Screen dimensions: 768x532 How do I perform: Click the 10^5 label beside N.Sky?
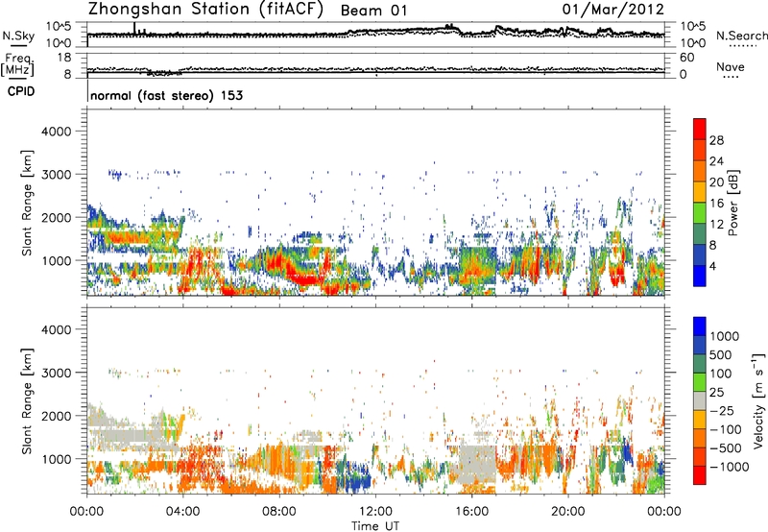59,27
